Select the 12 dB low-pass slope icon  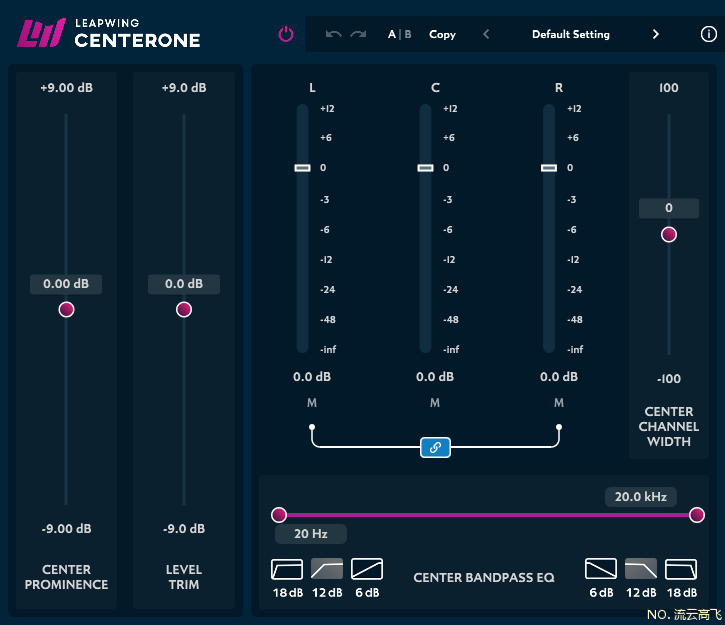click(641, 569)
